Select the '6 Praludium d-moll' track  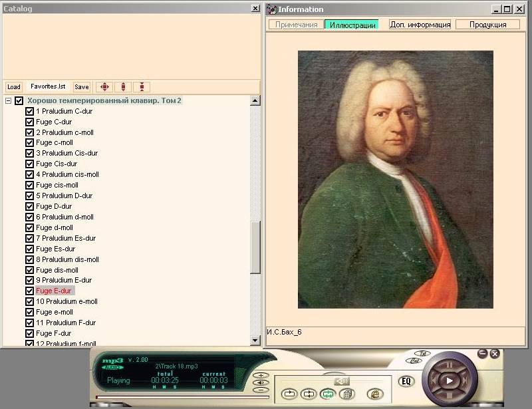click(65, 217)
